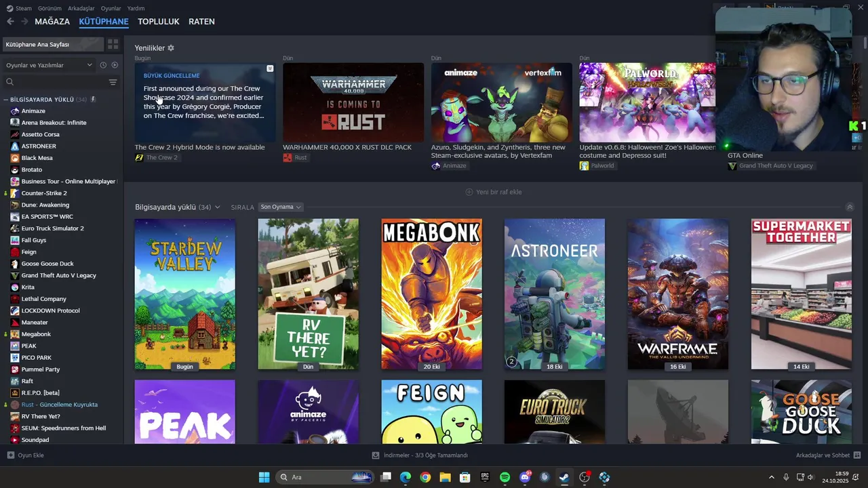Open the Oyunlar menu

coord(111,8)
